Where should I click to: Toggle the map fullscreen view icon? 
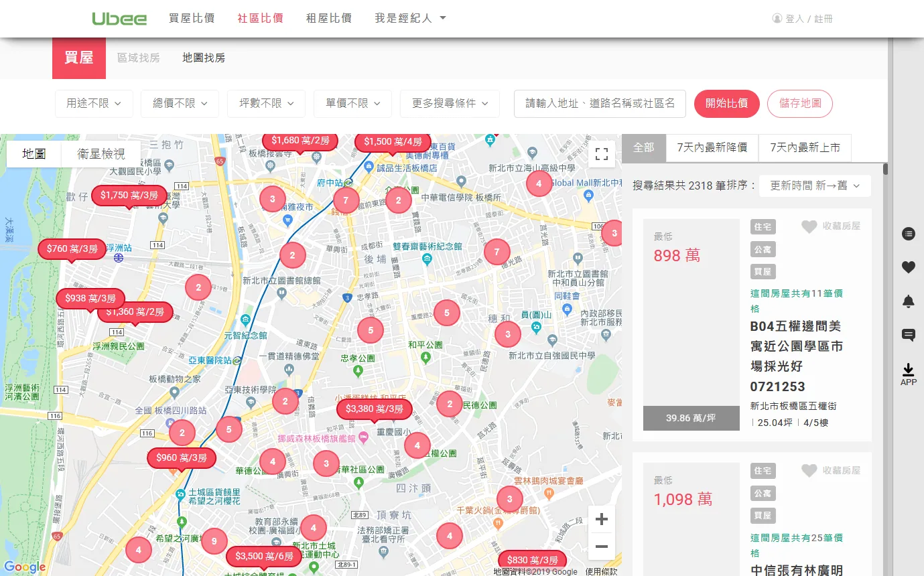(602, 154)
